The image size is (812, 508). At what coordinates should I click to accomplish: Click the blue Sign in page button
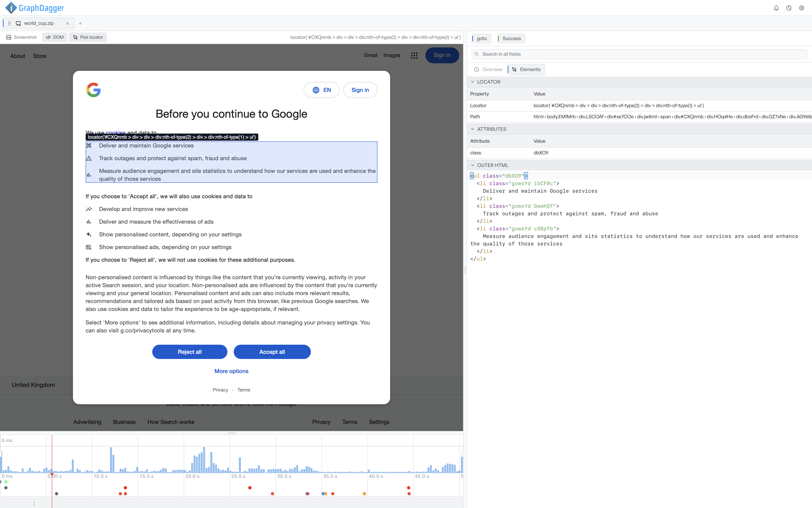coord(442,55)
